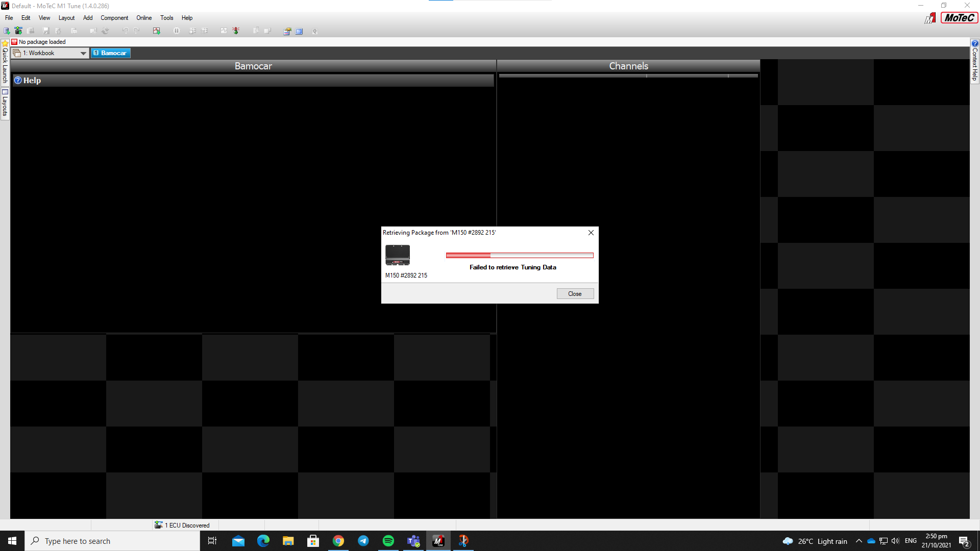
Task: Click the greyed redo arrow icon
Action: (x=136, y=31)
